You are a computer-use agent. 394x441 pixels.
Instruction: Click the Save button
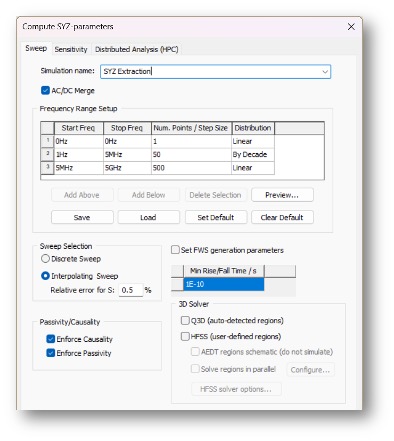82,217
